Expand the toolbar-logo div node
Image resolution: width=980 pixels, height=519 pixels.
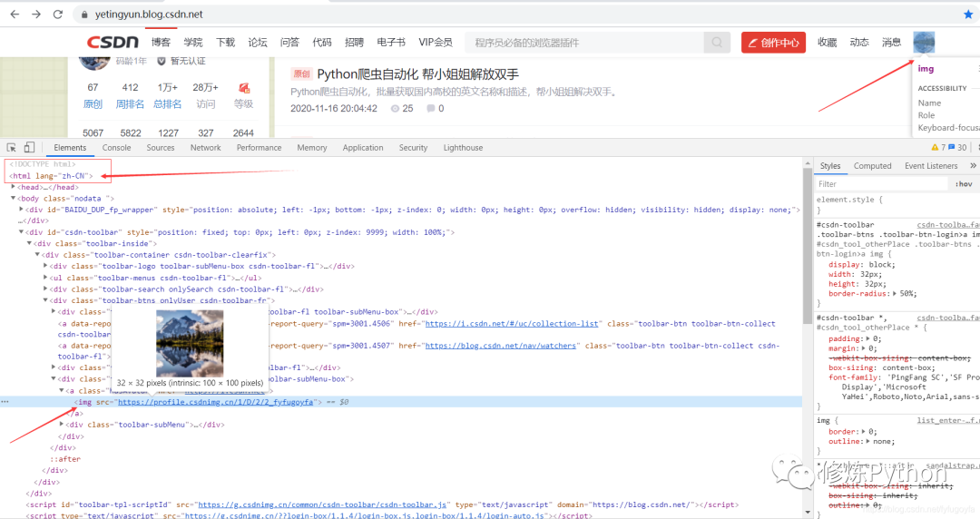(45, 266)
